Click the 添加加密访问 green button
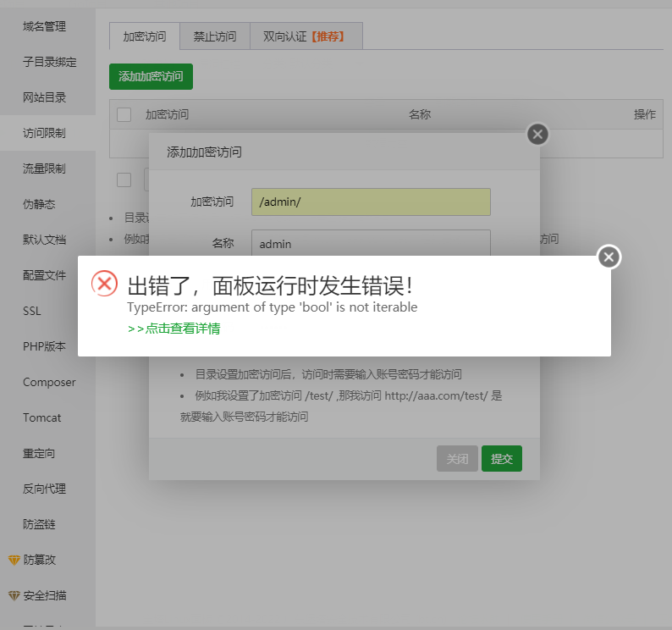The width and height of the screenshot is (672, 630). coord(151,76)
